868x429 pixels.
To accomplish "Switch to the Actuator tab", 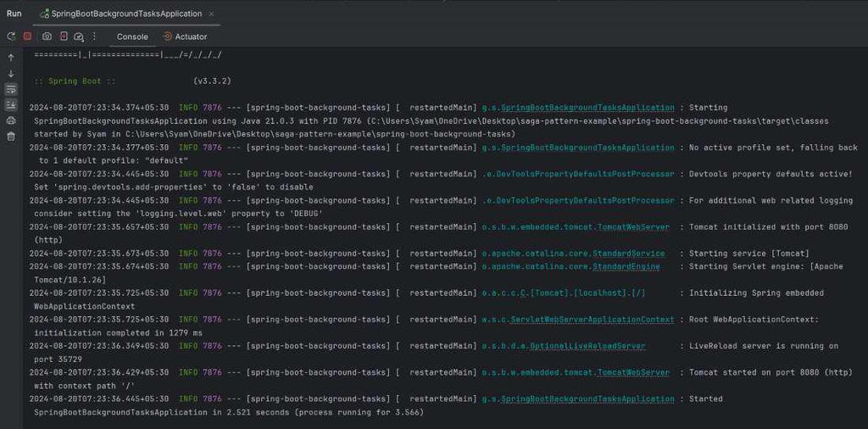I will (185, 36).
